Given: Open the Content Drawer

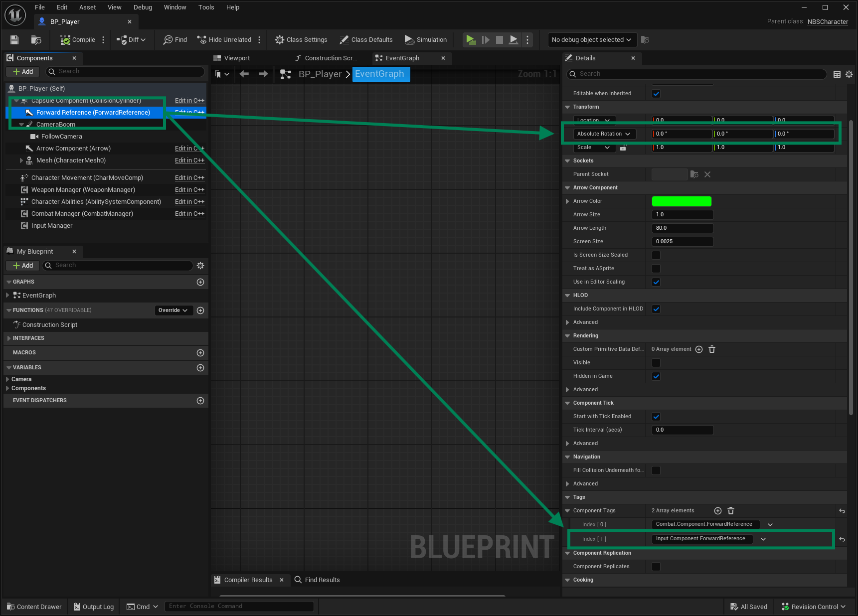Looking at the screenshot, I should pyautogui.click(x=34, y=607).
